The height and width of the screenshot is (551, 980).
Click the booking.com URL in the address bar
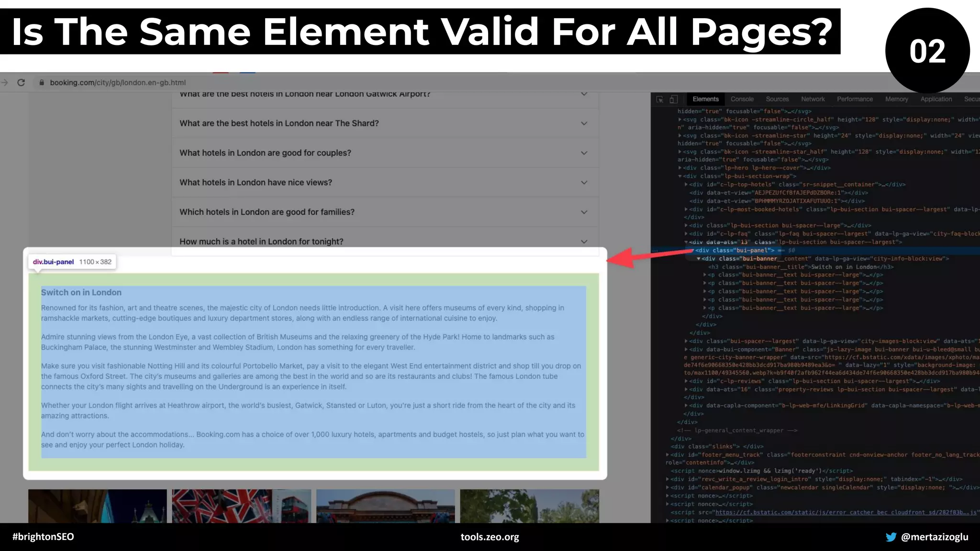(x=118, y=82)
